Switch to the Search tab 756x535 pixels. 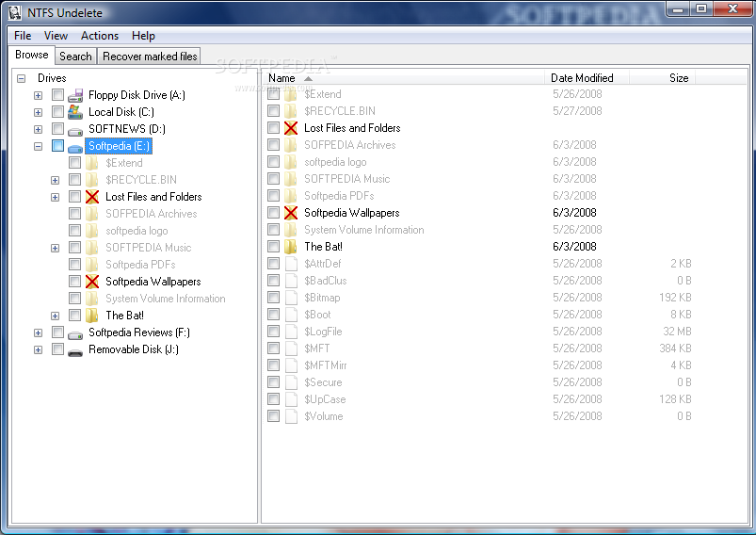coord(75,57)
